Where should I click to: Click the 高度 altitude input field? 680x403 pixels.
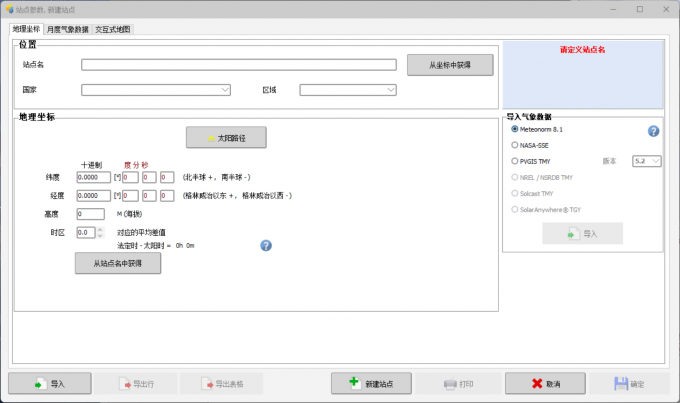coord(90,213)
